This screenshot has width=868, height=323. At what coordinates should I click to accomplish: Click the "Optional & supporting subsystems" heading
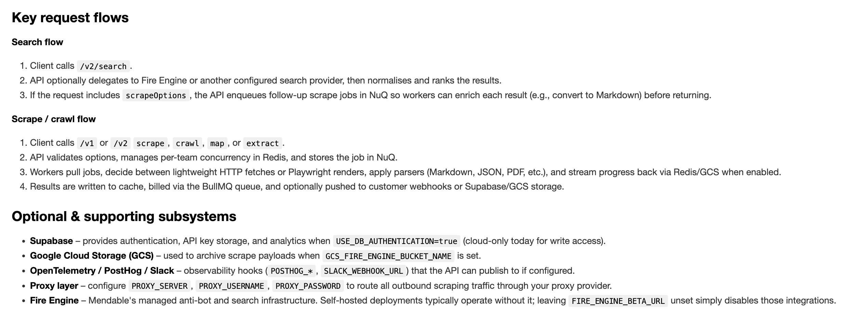click(x=124, y=217)
